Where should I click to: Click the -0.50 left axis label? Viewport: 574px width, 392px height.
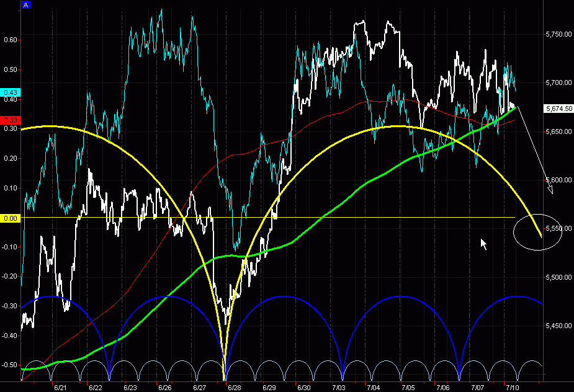coord(9,365)
